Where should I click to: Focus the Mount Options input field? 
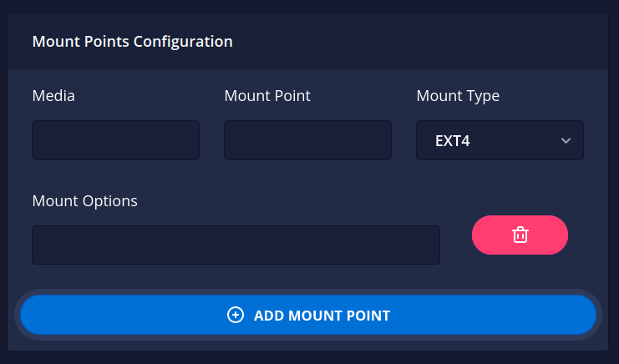(x=236, y=245)
